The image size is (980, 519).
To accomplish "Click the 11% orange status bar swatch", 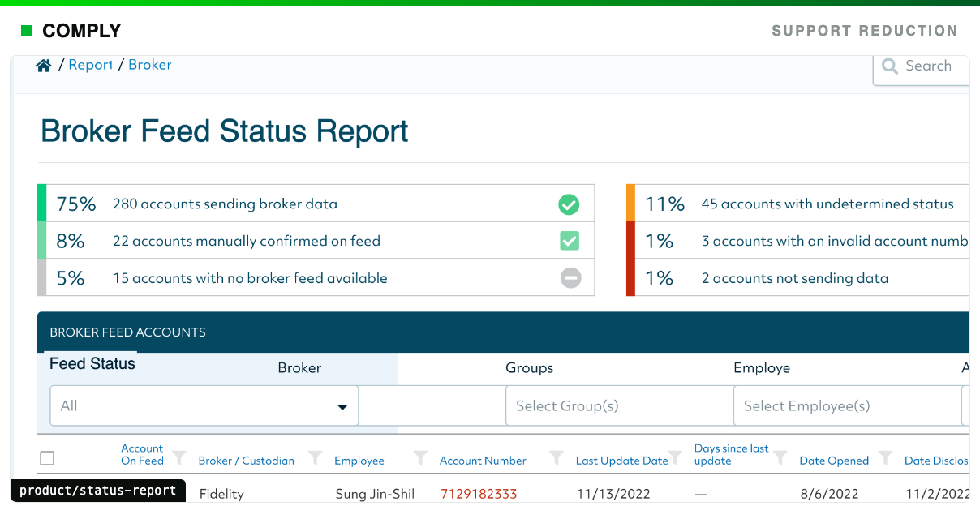I will pos(630,204).
